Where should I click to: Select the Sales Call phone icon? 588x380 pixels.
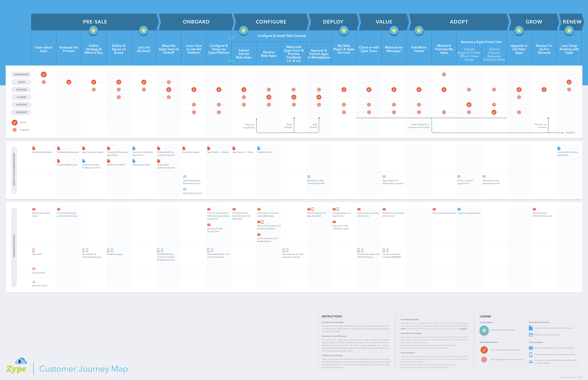(x=33, y=250)
